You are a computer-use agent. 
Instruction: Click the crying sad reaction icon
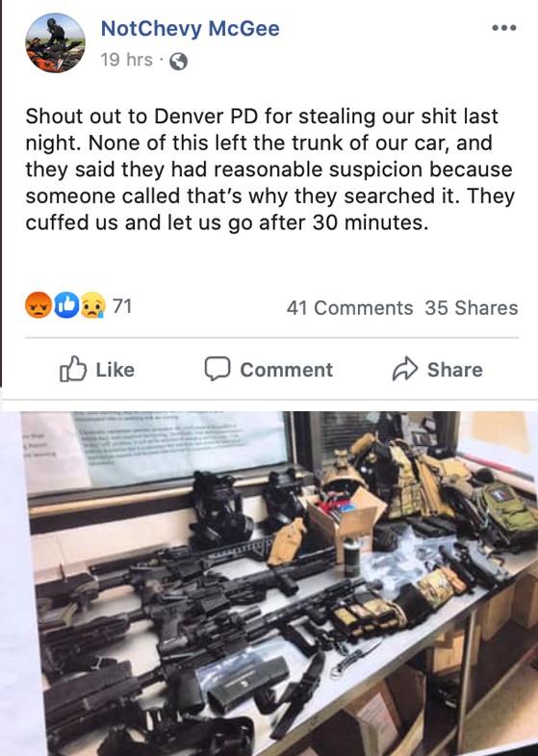[x=93, y=305]
